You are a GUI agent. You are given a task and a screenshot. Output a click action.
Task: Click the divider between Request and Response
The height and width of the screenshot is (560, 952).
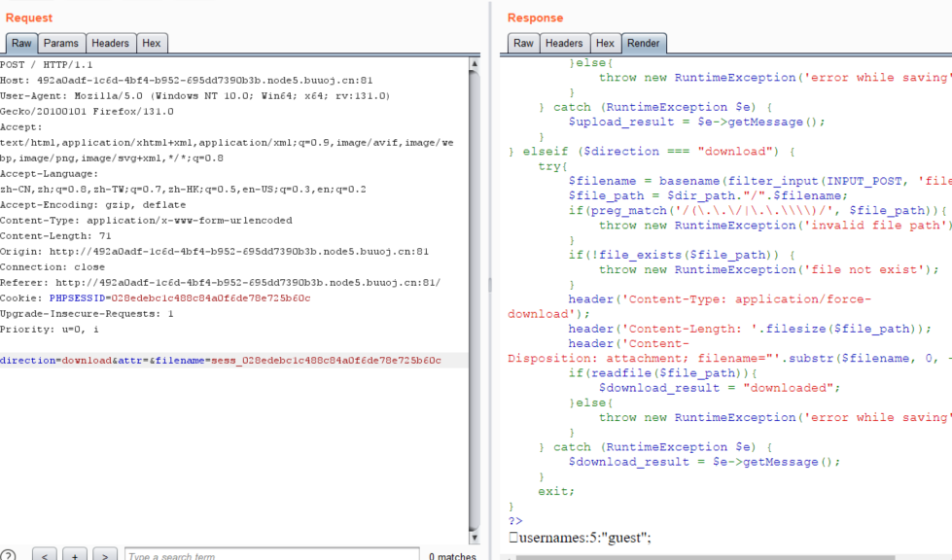click(489, 284)
